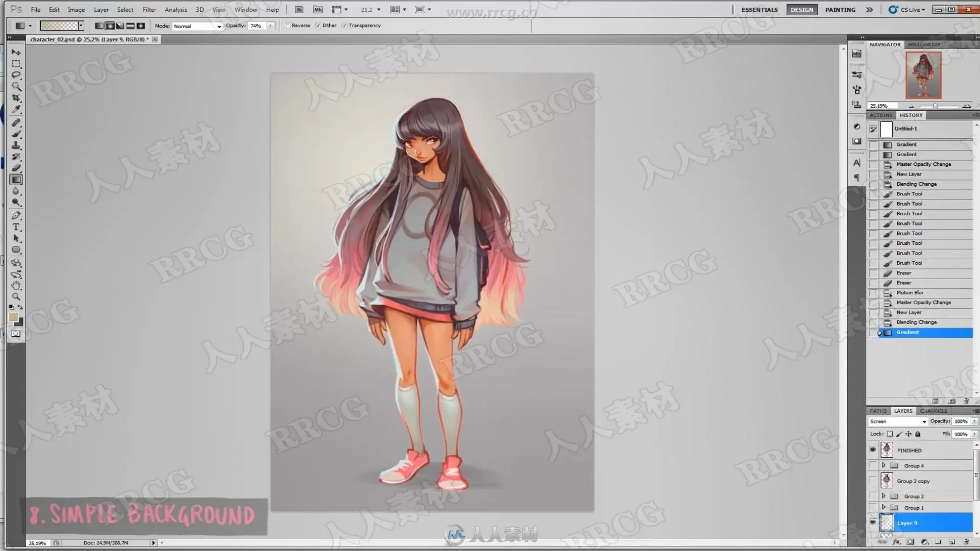Select the Eyedropper tool

click(16, 109)
